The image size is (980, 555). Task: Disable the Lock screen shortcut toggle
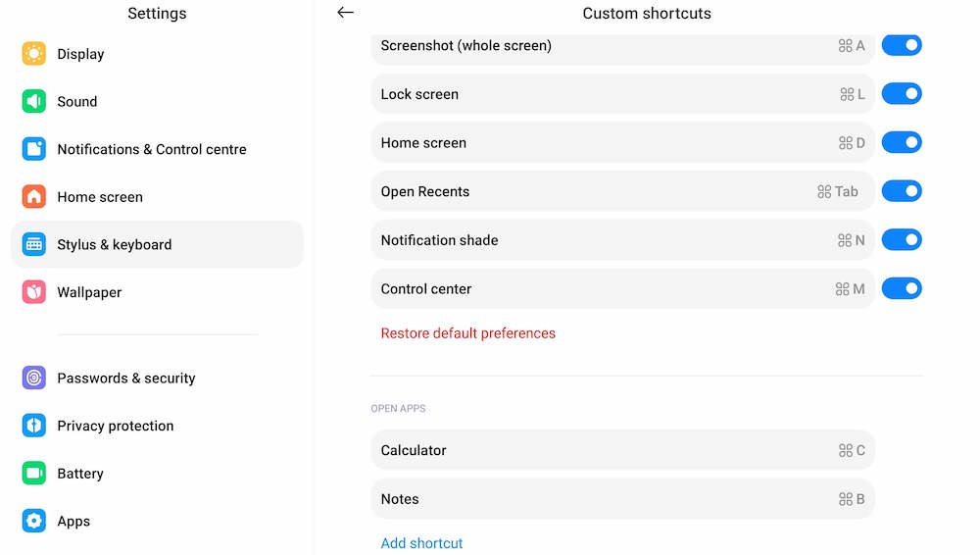tap(902, 94)
